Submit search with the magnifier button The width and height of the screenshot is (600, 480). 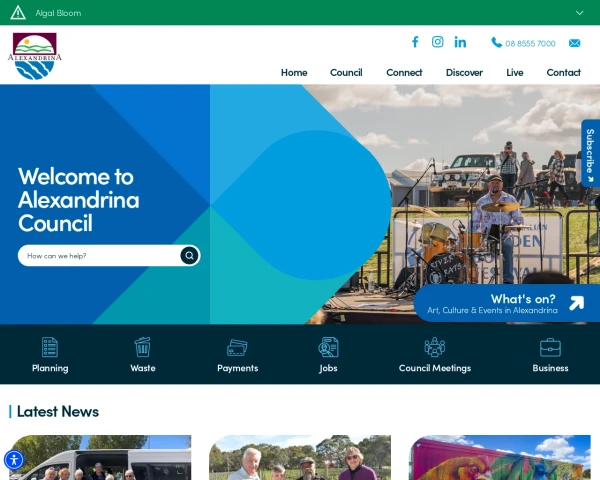click(189, 256)
